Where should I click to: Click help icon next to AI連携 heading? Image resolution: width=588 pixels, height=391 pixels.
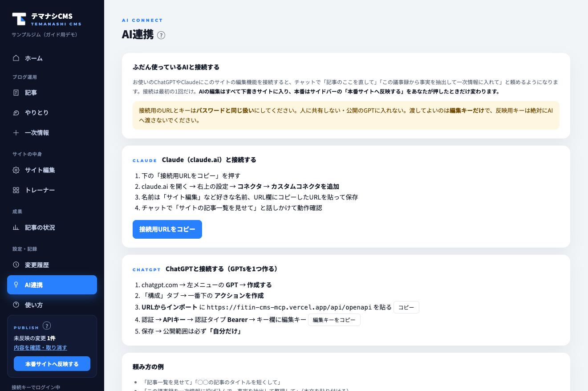pyautogui.click(x=161, y=35)
